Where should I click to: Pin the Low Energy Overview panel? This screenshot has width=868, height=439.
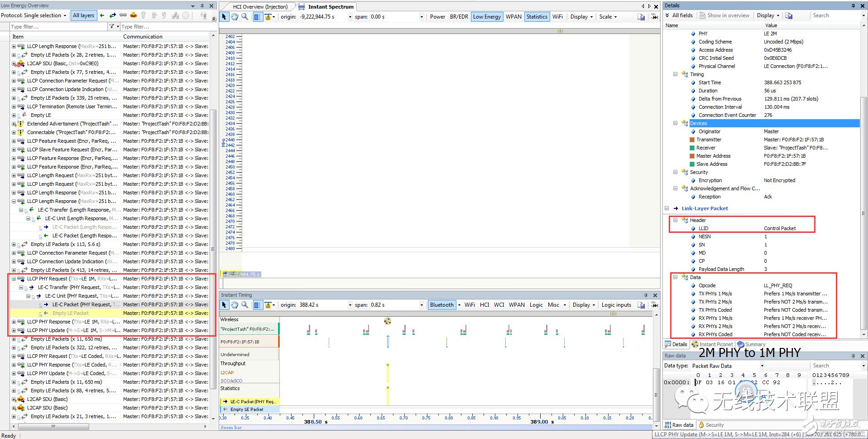(x=202, y=6)
